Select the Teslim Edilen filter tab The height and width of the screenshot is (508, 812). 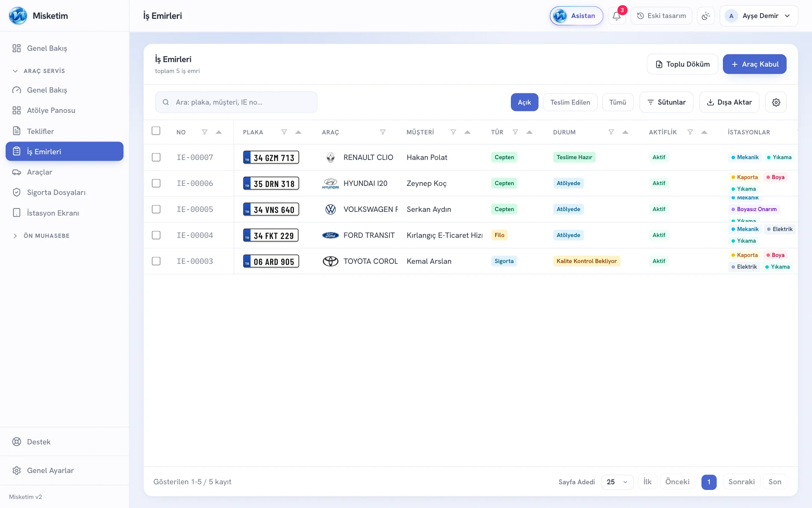[x=570, y=102]
